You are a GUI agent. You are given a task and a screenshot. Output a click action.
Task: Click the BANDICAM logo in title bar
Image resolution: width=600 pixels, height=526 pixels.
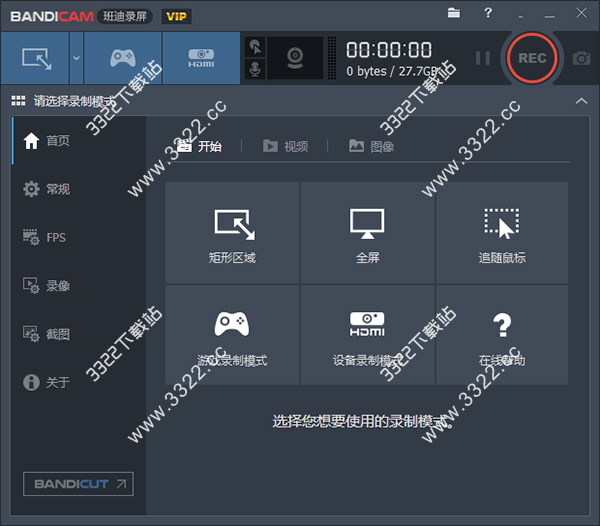click(52, 16)
